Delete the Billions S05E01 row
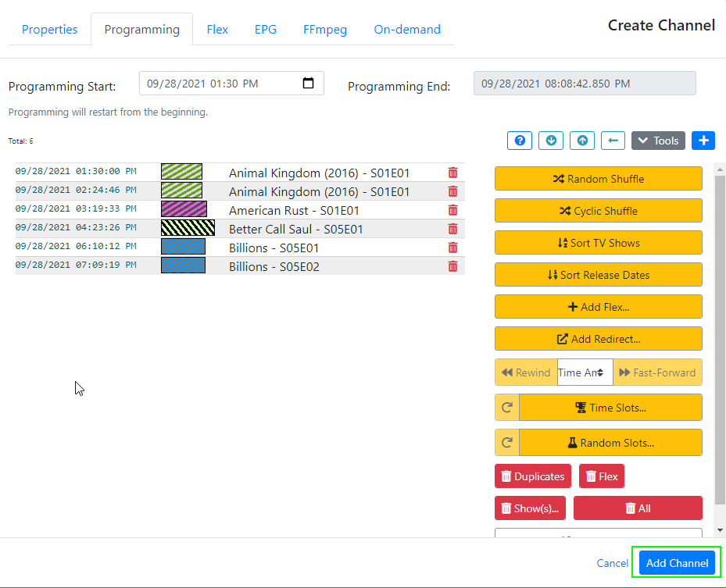Viewport: 726px width, 588px height. pyautogui.click(x=452, y=248)
